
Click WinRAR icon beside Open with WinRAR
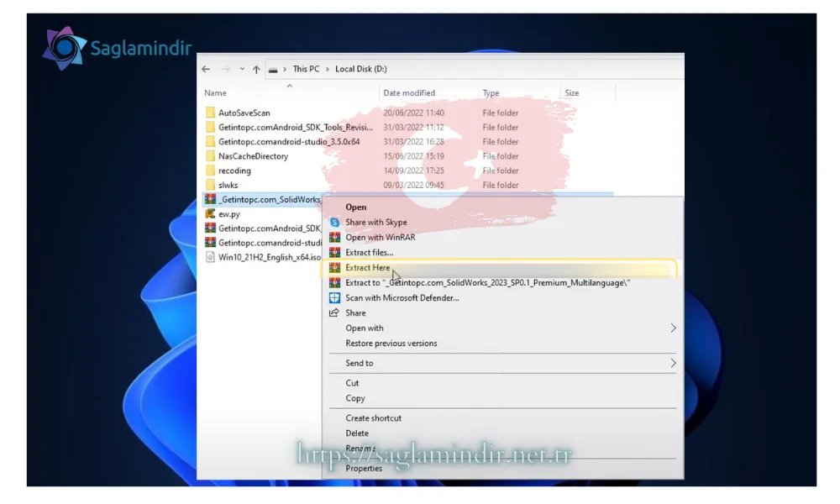click(334, 237)
